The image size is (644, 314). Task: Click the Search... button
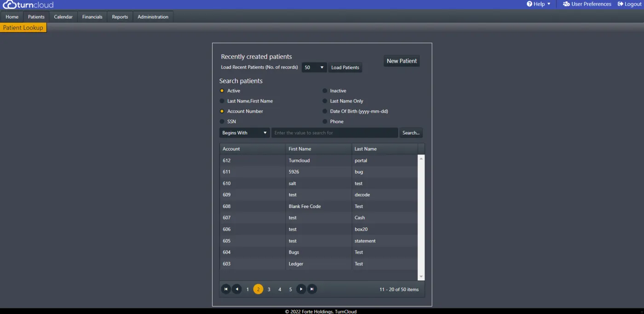[411, 133]
